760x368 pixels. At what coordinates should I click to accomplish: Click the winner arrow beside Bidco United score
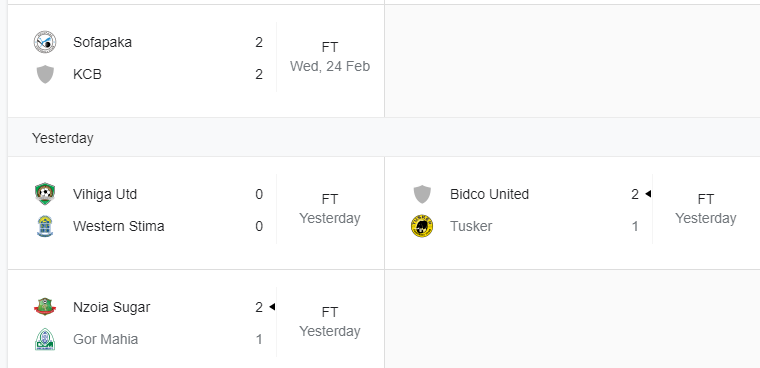tap(648, 194)
